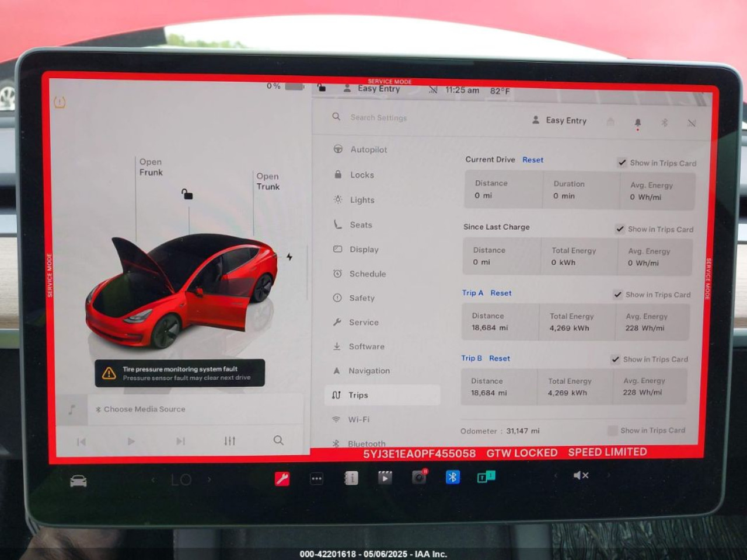Open the tire pressure monitoring fault alert
This screenshot has height=560, width=747.
pyautogui.click(x=180, y=373)
